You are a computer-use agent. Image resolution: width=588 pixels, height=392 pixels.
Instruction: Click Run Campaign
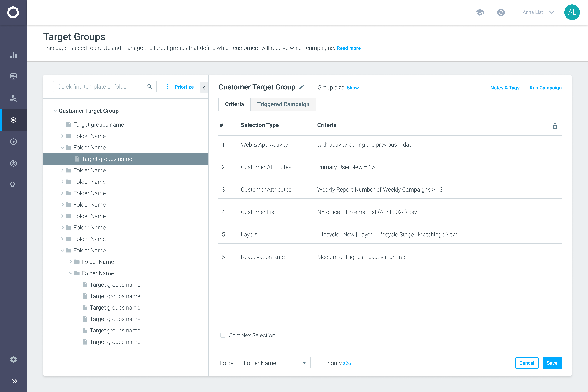[x=546, y=88]
